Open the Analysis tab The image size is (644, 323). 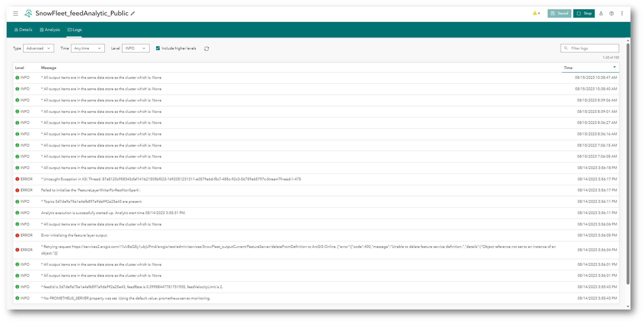pyautogui.click(x=50, y=29)
